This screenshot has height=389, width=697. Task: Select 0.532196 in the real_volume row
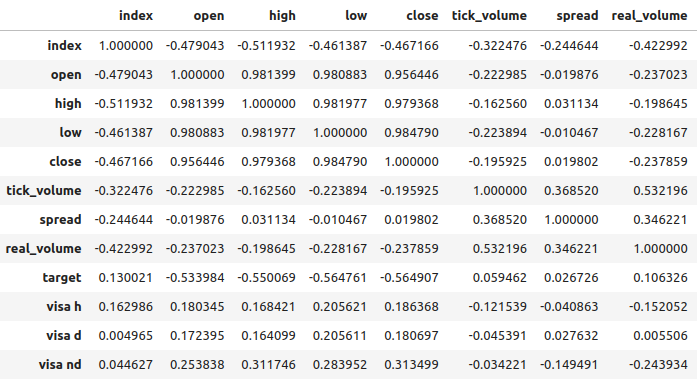[x=500, y=249]
